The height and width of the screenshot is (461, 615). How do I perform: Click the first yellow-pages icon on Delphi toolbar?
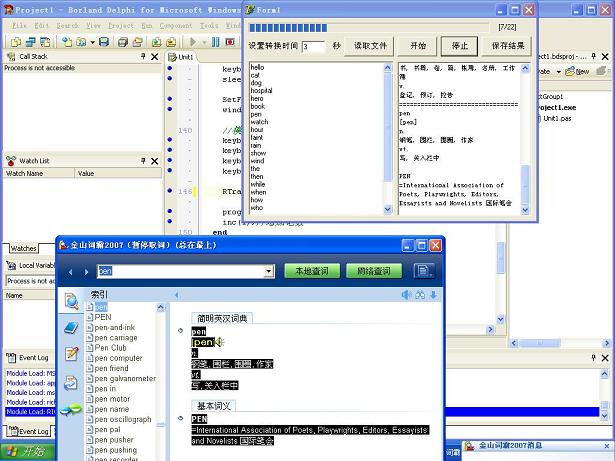16,42
